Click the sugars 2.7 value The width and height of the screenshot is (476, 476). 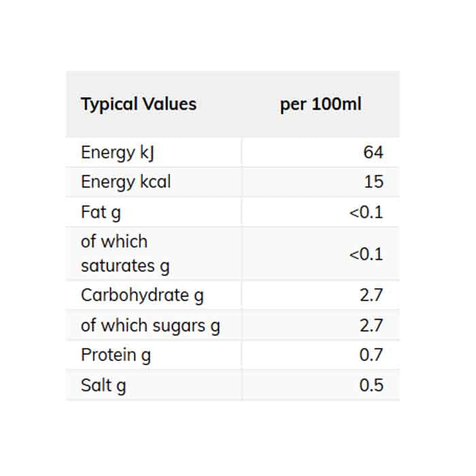(x=371, y=325)
